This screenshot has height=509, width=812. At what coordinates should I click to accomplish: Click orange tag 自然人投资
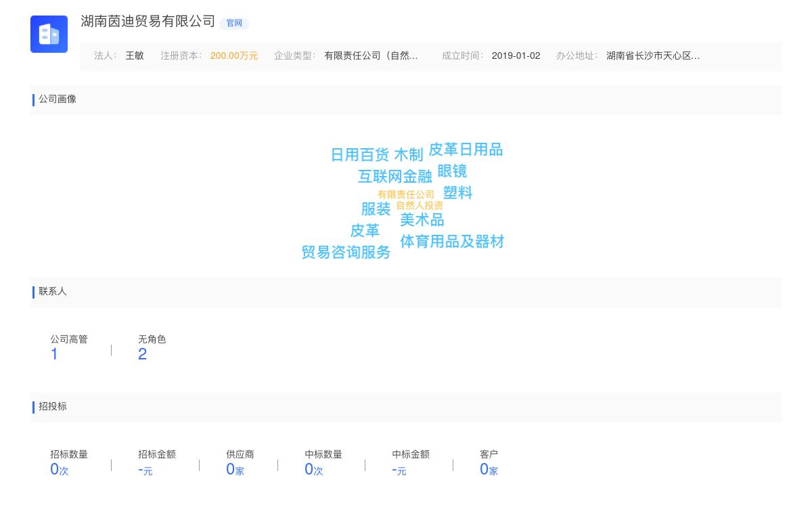click(x=420, y=205)
